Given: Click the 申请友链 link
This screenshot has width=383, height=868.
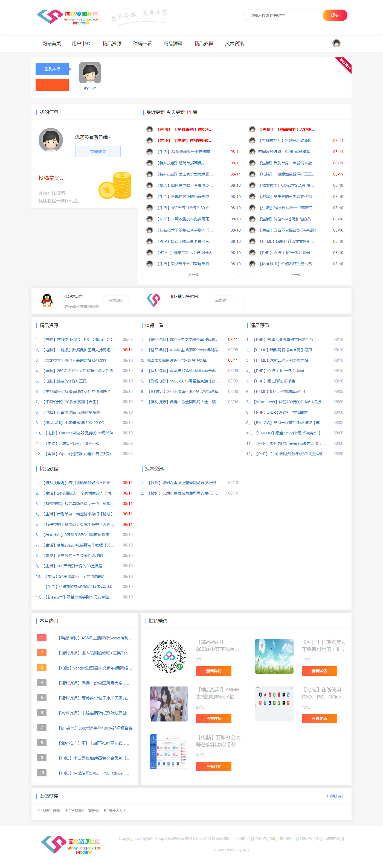Looking at the screenshot, I should 335,796.
